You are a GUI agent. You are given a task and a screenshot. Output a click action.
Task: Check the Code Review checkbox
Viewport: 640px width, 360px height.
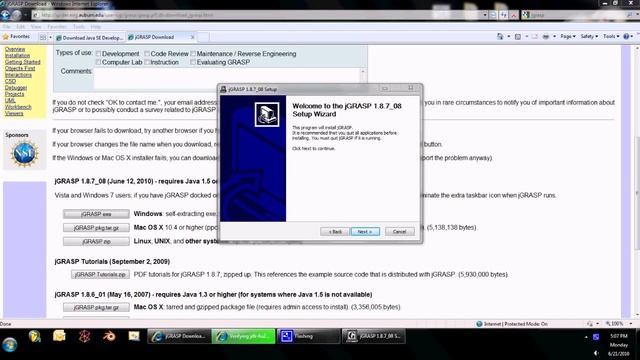pos(147,53)
